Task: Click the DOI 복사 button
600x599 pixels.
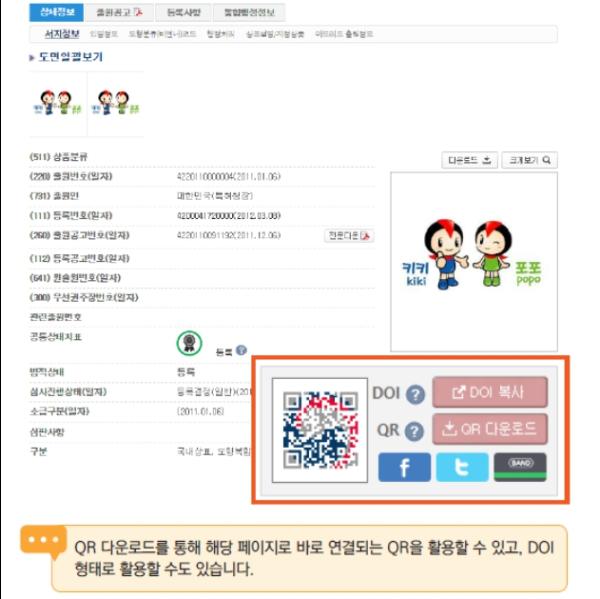Action: 490,392
